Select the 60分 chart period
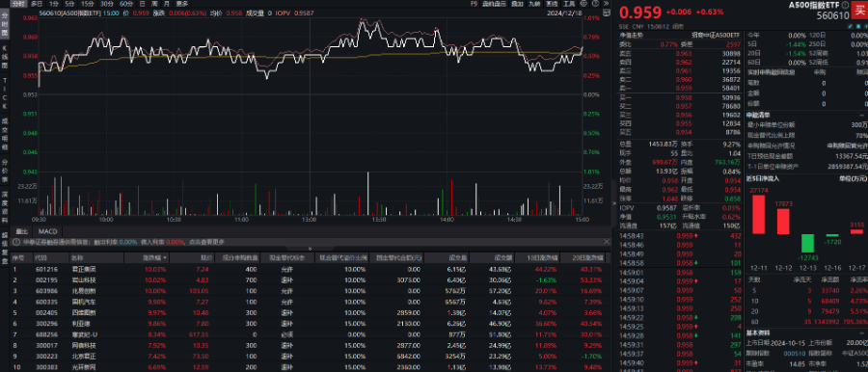 126,3
